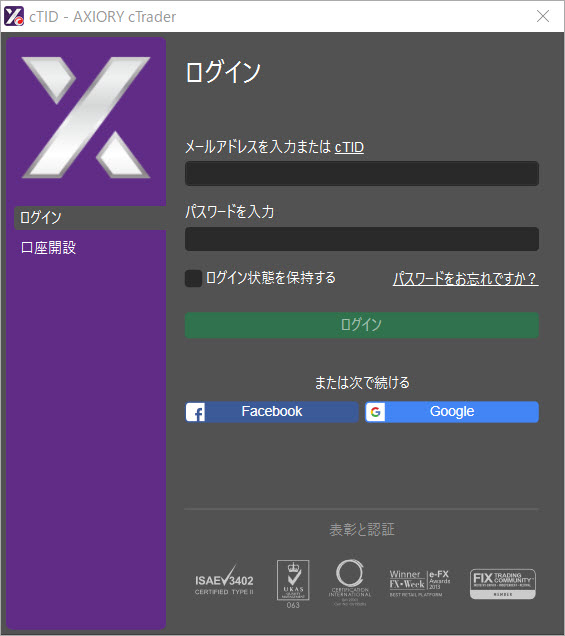Click the FX-Week e-FX Awards badge

pyautogui.click(x=419, y=583)
